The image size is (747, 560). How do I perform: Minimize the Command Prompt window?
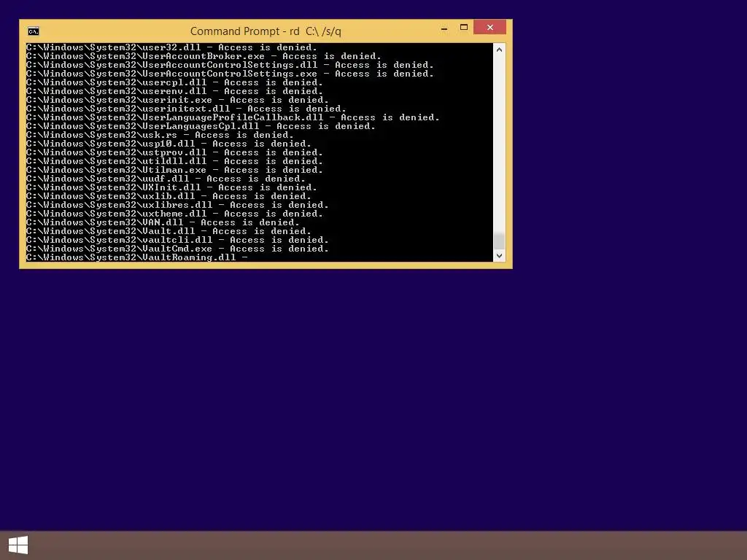point(444,28)
